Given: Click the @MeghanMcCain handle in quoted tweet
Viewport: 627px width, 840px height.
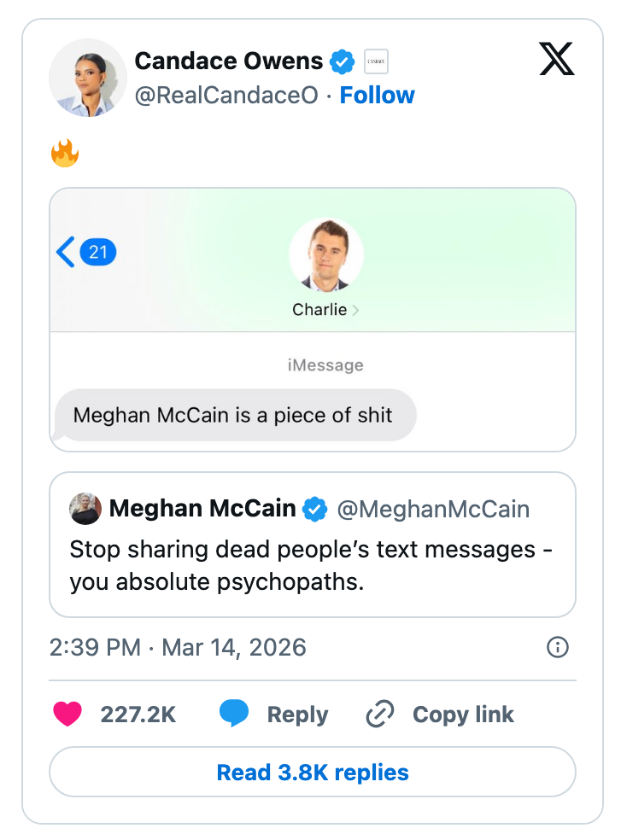Looking at the screenshot, I should pyautogui.click(x=433, y=510).
